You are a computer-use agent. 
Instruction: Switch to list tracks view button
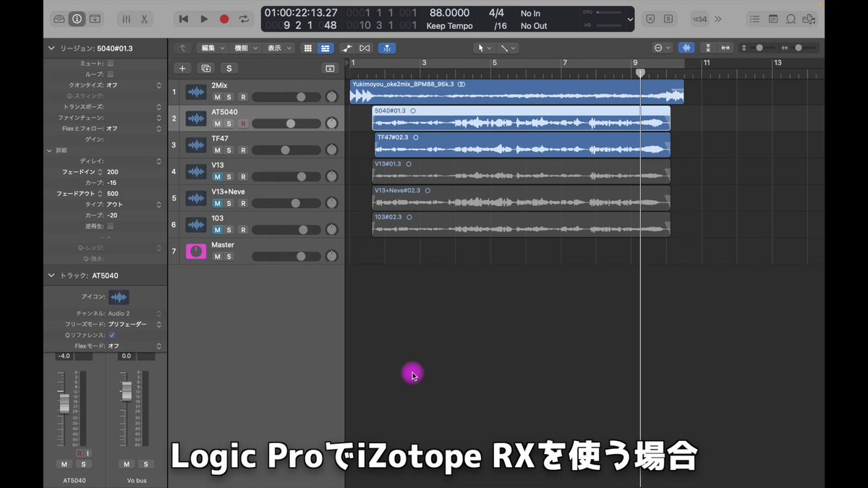pyautogui.click(x=325, y=48)
